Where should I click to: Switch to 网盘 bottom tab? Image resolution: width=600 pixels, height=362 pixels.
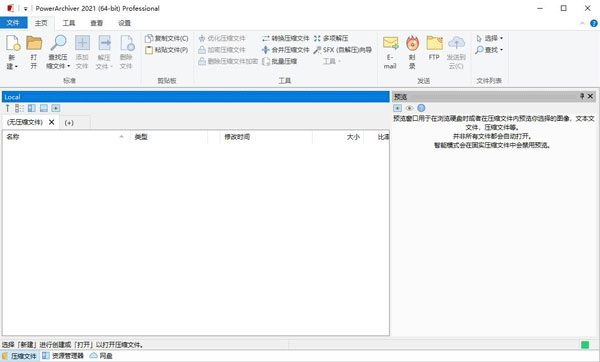tap(101, 356)
